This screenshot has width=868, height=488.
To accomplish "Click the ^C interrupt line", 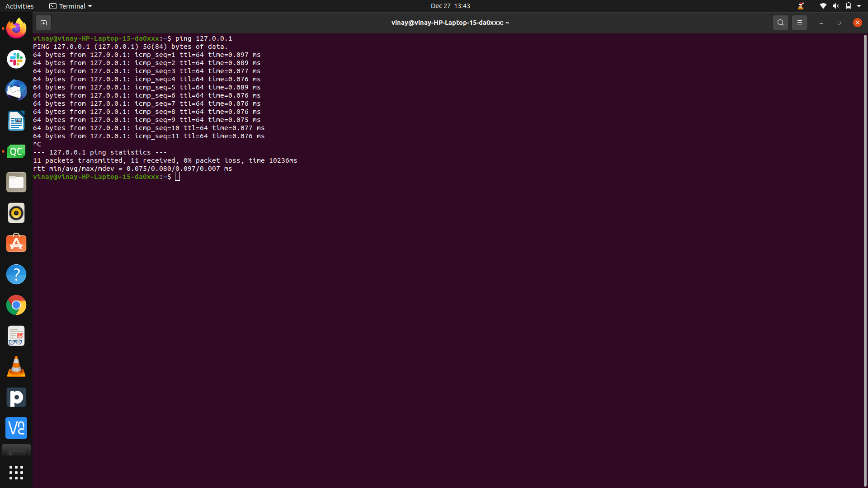I will coord(37,144).
